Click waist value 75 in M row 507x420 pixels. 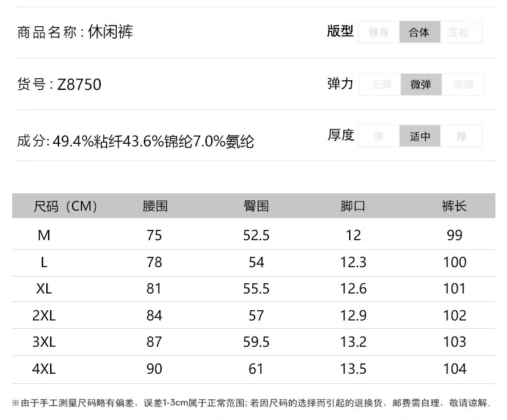tap(154, 235)
